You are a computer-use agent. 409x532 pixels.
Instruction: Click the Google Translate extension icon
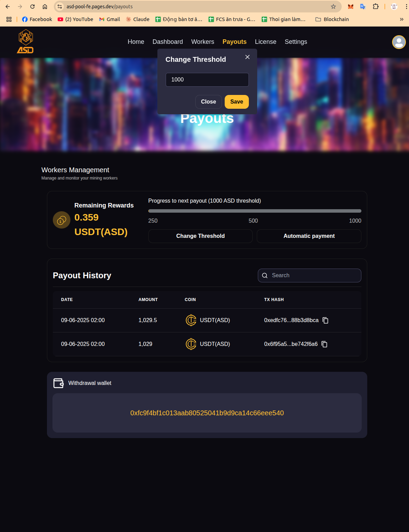[363, 6]
